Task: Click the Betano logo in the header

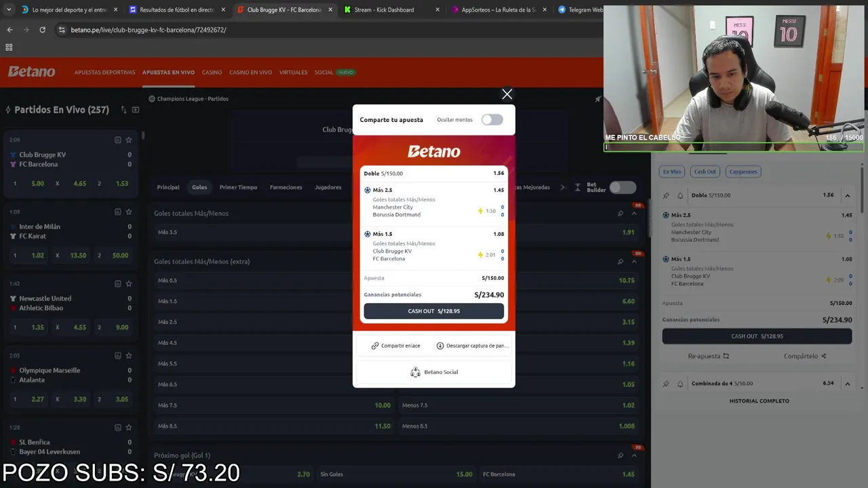Action: click(32, 72)
